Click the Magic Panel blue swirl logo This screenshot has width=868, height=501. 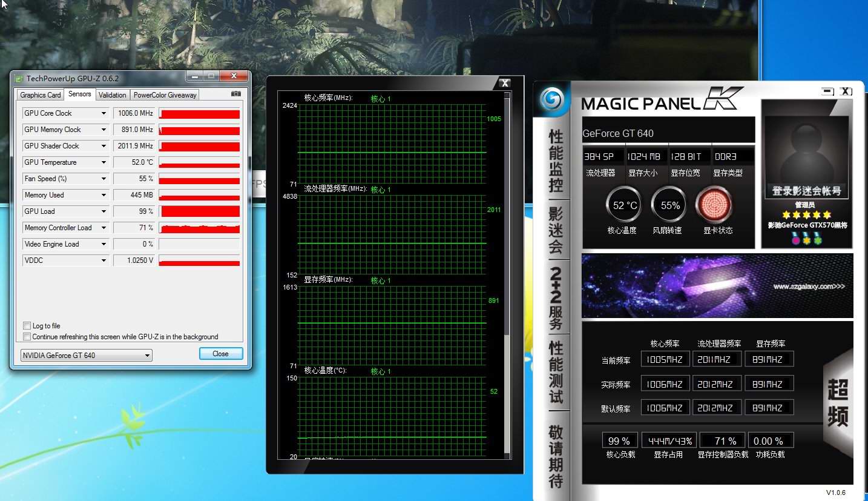click(551, 99)
